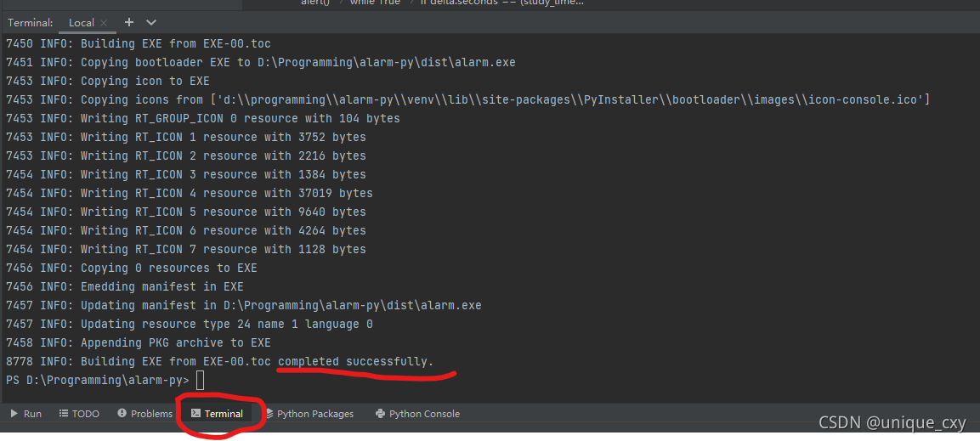Select the Local terminal session tab
Viewport: 980px width, 441px height.
pyautogui.click(x=82, y=22)
